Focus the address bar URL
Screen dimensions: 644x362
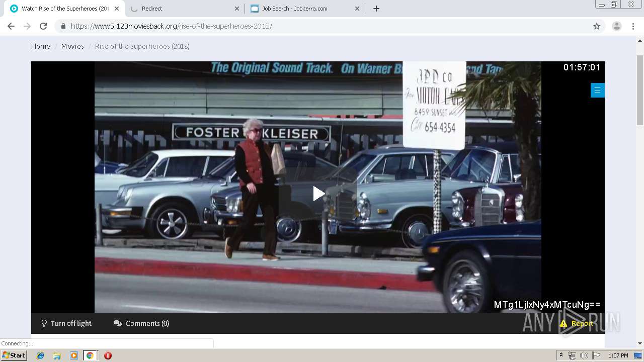[172, 26]
